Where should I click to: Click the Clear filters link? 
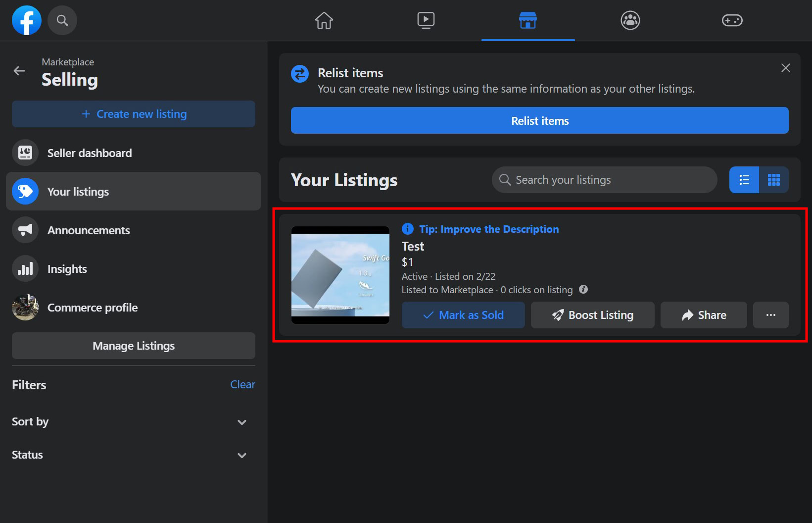[x=242, y=384]
